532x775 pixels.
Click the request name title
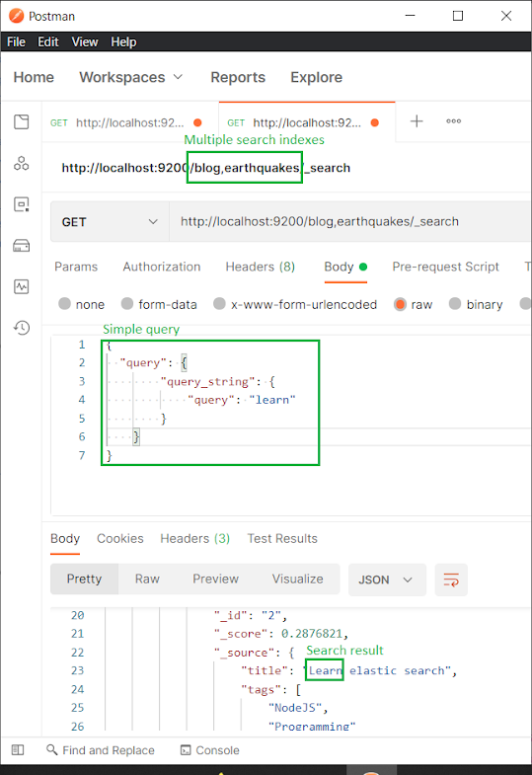(x=206, y=168)
